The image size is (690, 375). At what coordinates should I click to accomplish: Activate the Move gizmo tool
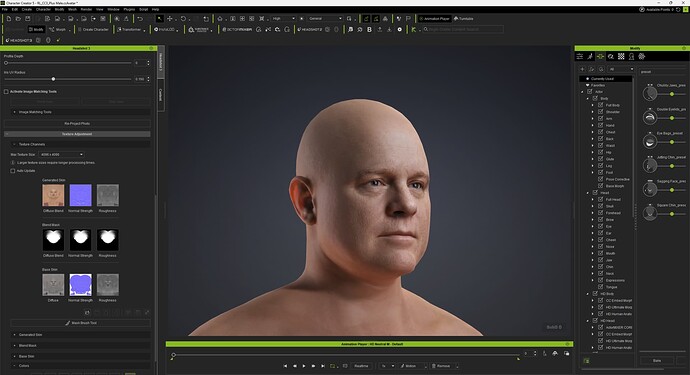[169, 18]
